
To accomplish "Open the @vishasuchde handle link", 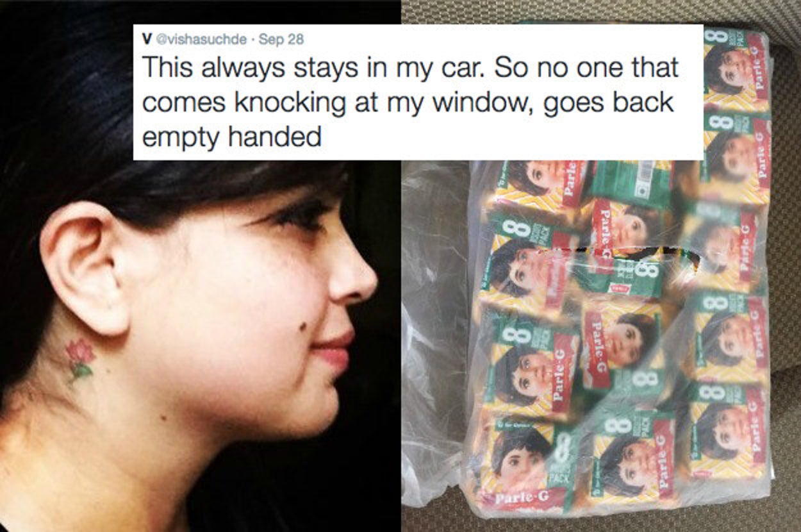I will tap(200, 38).
